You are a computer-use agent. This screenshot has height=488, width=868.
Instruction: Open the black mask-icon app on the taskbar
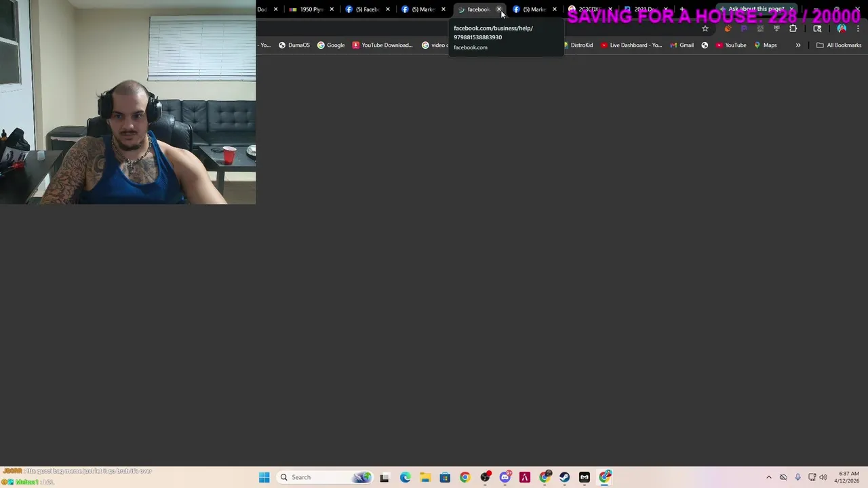585,477
